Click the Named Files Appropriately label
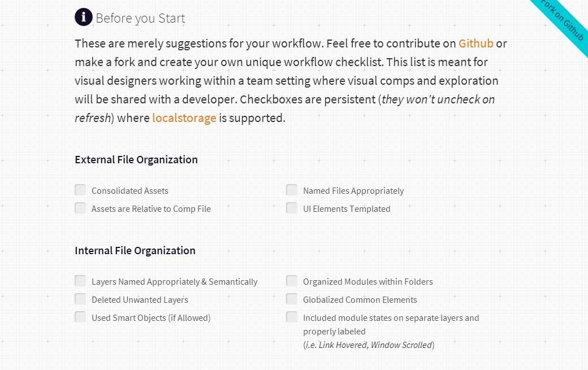Screen dimensions: 588x370 point(353,190)
